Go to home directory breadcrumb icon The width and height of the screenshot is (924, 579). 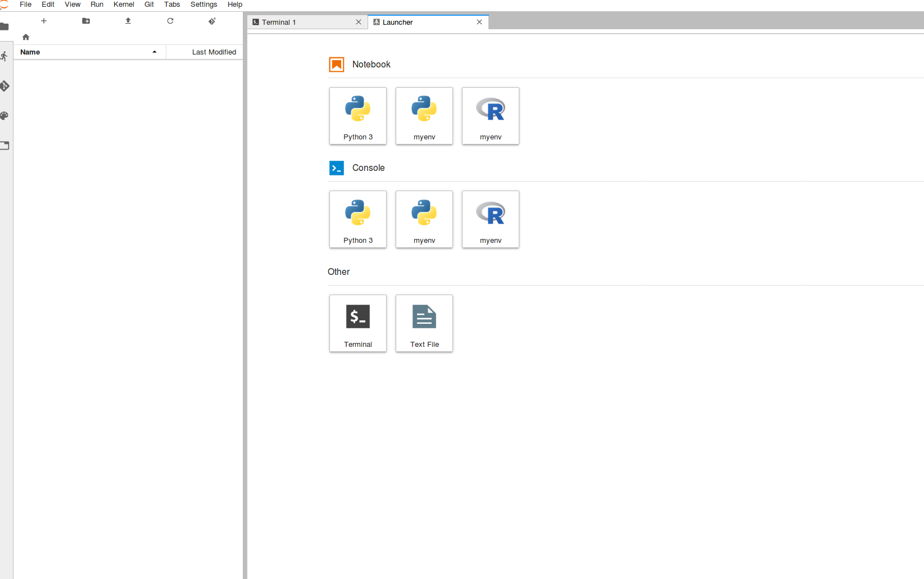click(26, 37)
